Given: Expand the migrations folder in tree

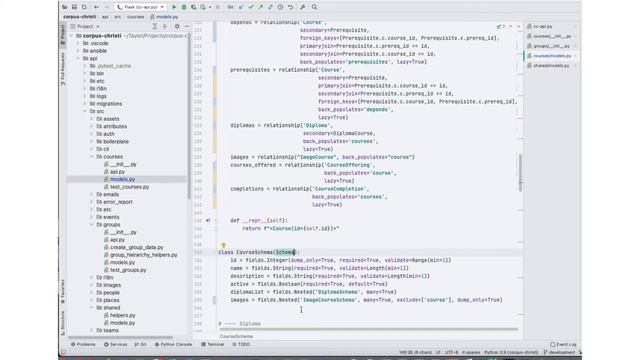Looking at the screenshot, I should click(x=85, y=104).
